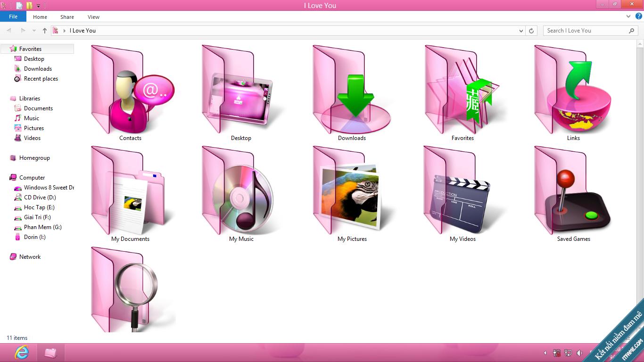The image size is (644, 362).
Task: Go up one level with up arrow
Action: [x=45, y=31]
